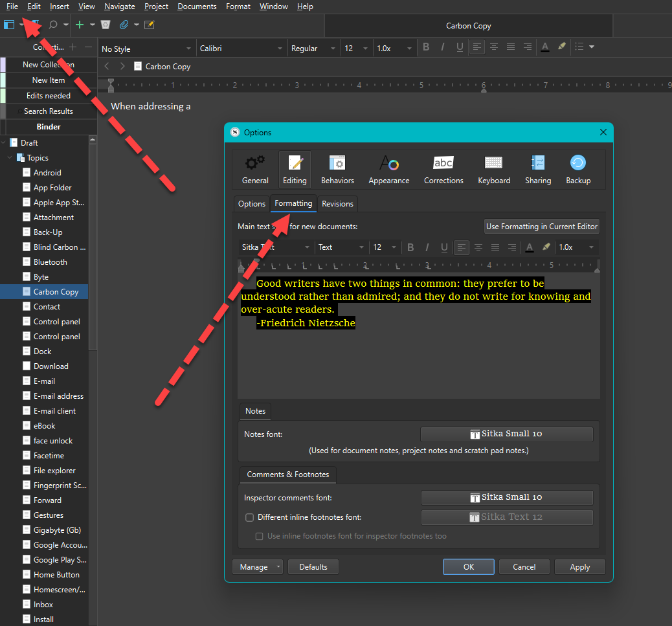Open the Keyboard shortcuts section
Image resolution: width=672 pixels, height=626 pixels.
(494, 170)
